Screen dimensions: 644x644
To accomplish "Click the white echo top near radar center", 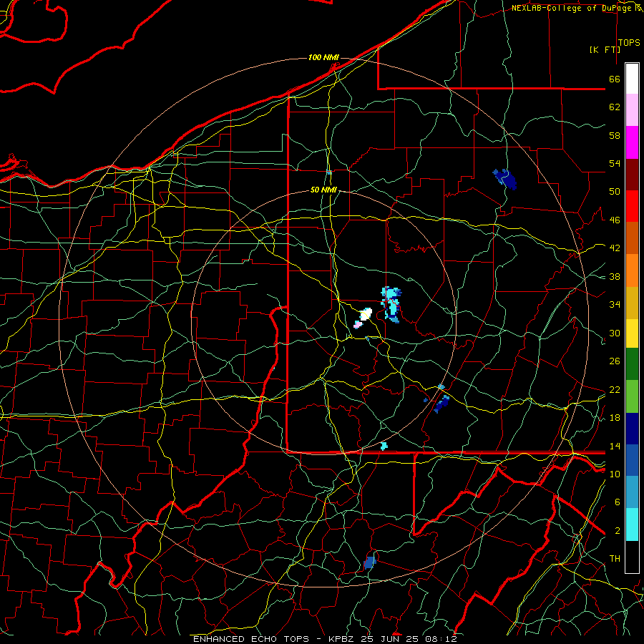I will pos(366,314).
